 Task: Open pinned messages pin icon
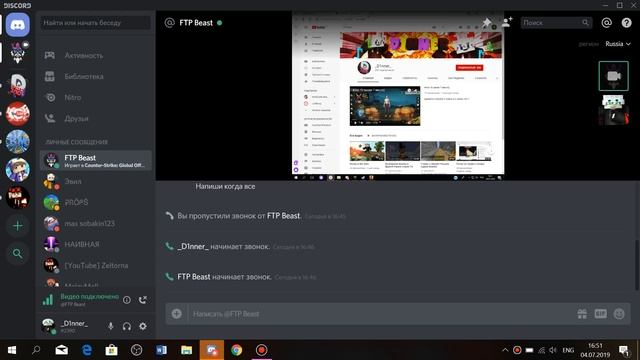coord(486,22)
